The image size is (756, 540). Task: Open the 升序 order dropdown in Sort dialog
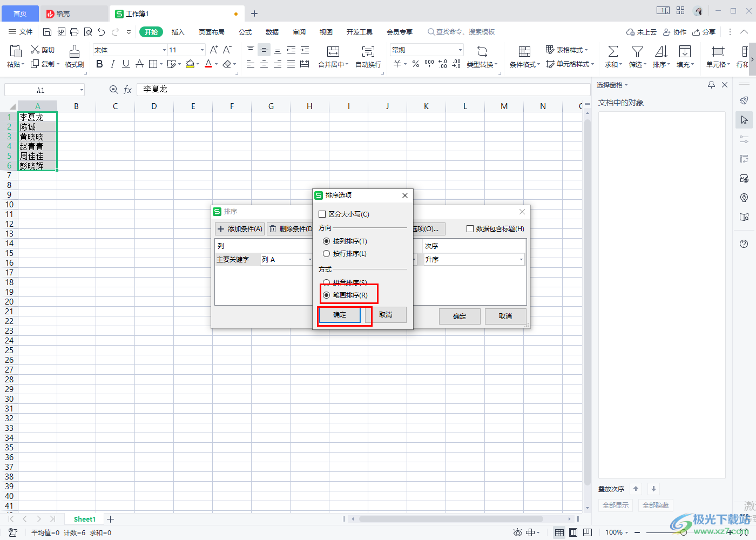tap(521, 260)
